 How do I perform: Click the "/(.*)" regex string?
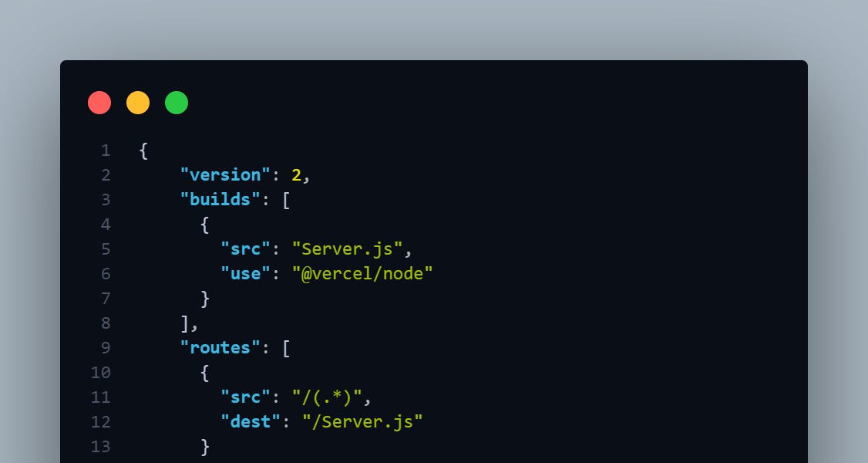(x=327, y=397)
